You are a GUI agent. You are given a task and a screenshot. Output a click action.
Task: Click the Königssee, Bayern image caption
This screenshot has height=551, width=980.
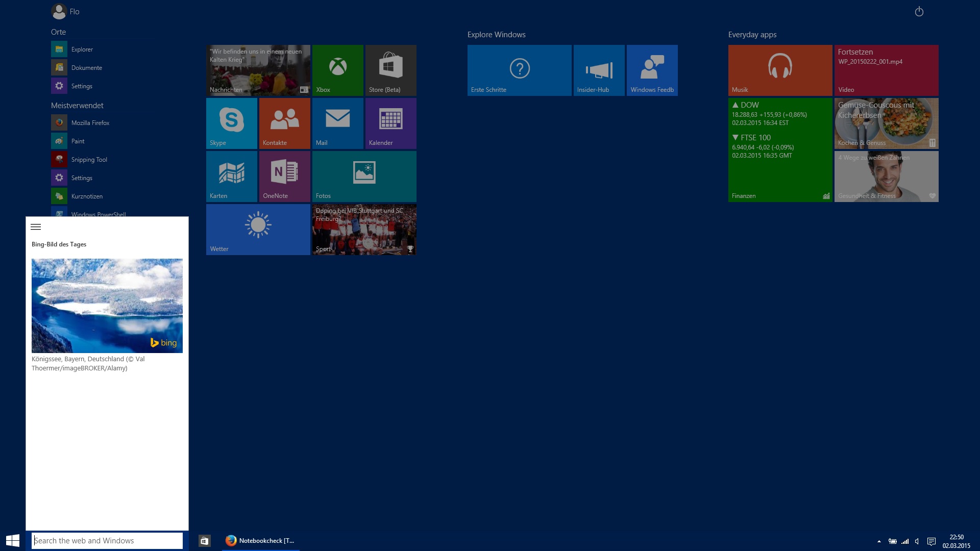pos(88,364)
